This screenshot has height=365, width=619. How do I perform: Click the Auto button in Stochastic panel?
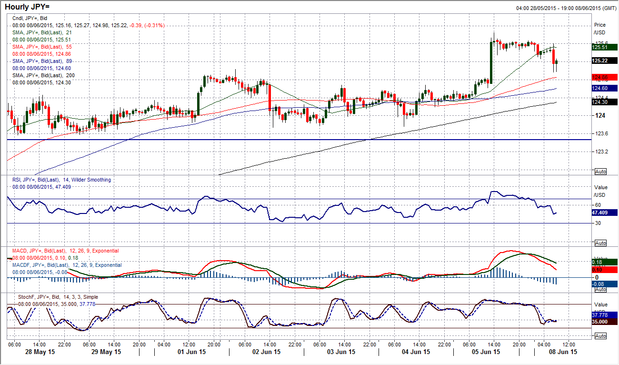tap(600, 336)
